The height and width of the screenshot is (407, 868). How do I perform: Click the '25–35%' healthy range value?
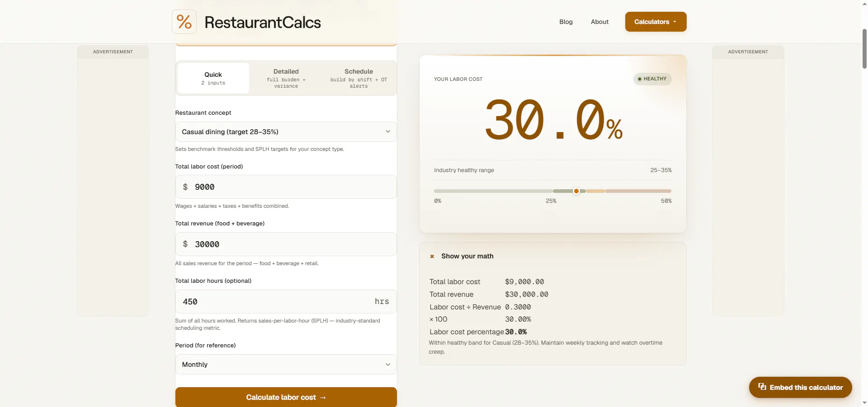tap(661, 170)
